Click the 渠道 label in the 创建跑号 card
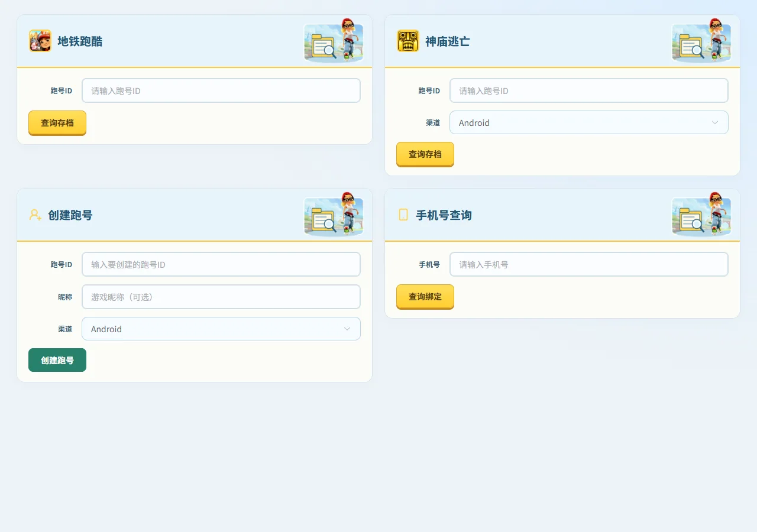 click(65, 329)
